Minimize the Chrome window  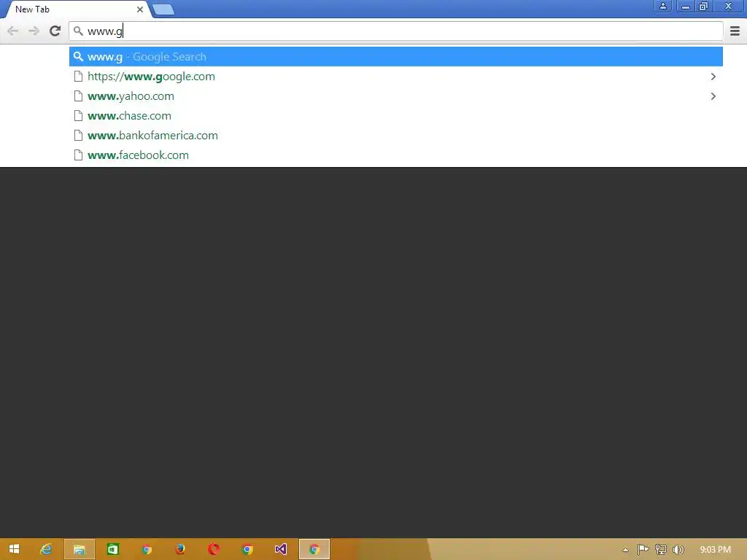(686, 6)
